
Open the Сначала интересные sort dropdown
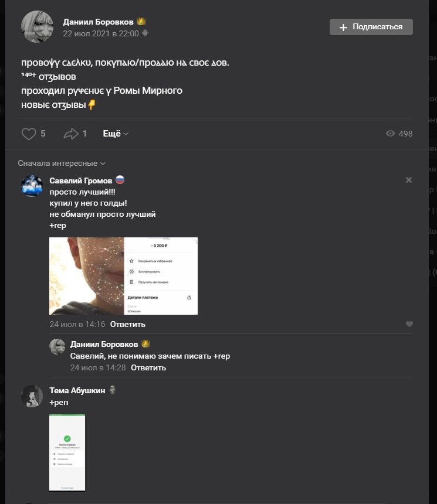coord(62,164)
